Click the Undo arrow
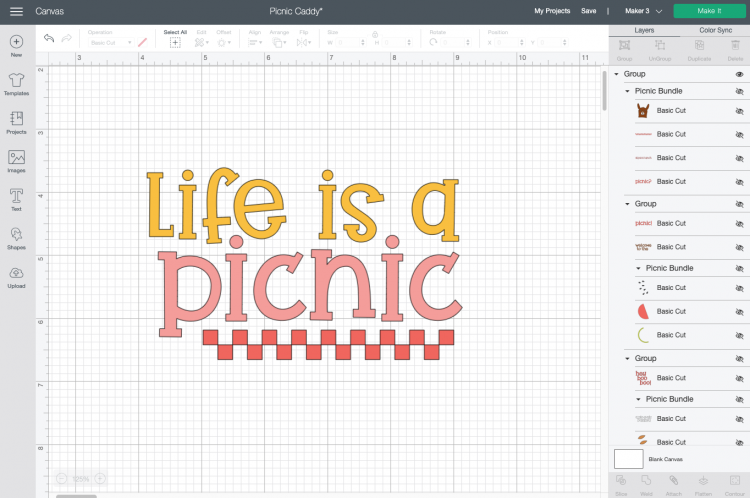The image size is (750, 498). 49,38
